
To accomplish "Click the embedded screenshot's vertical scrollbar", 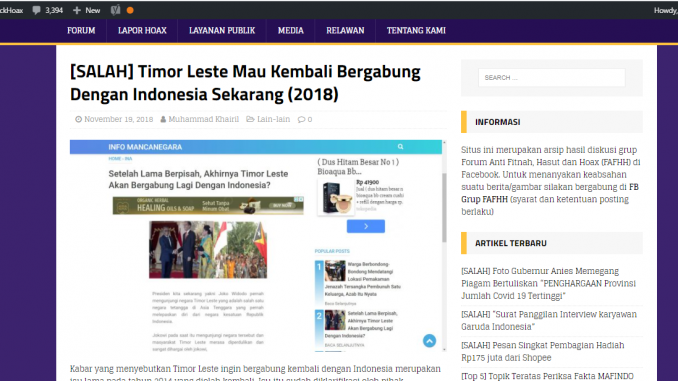I will click(444, 208).
